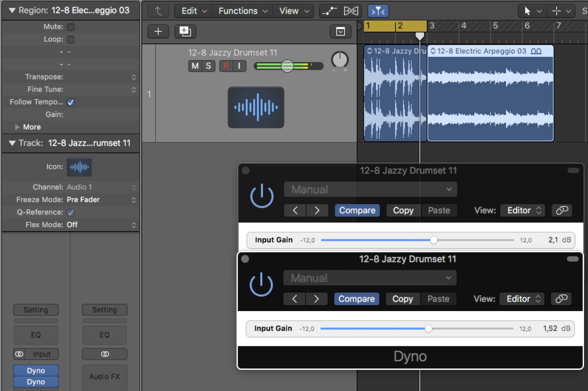Toggle the global tracks button
This screenshot has height=391, width=588.
pyautogui.click(x=341, y=32)
